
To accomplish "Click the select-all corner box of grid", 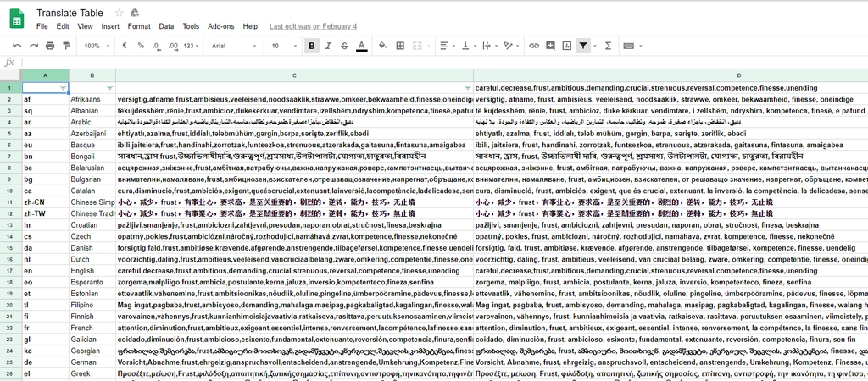I will [10, 75].
